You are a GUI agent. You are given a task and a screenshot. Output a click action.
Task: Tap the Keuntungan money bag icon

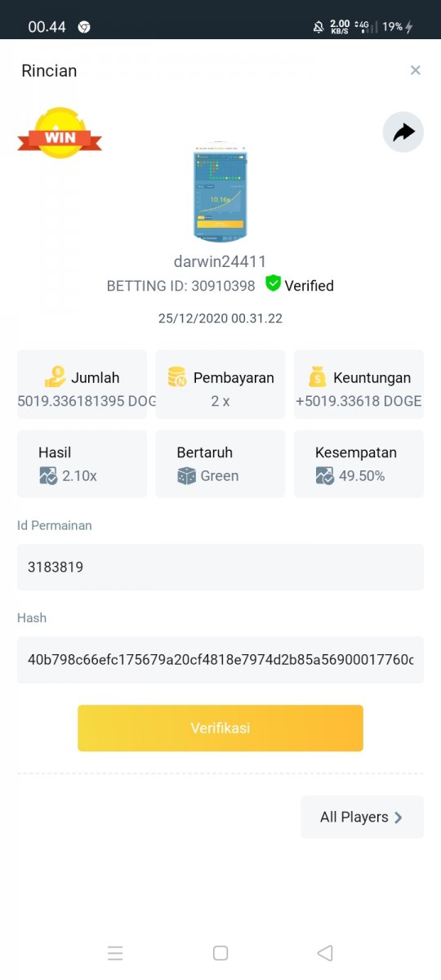318,376
